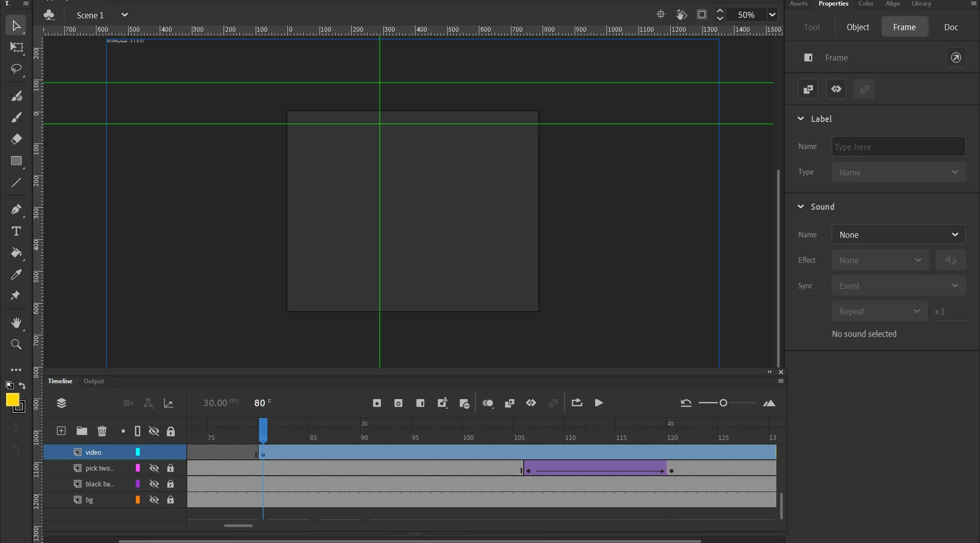Toggle visibility of the black ba layer

pyautogui.click(x=154, y=484)
